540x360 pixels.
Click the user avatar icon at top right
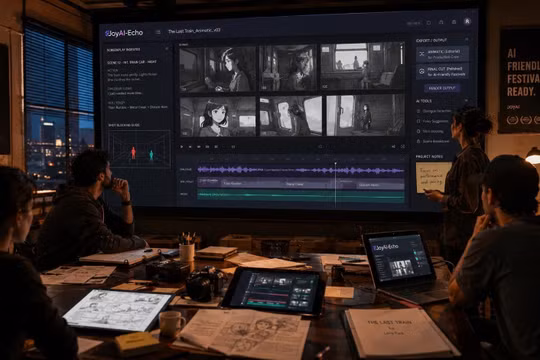(x=467, y=21)
